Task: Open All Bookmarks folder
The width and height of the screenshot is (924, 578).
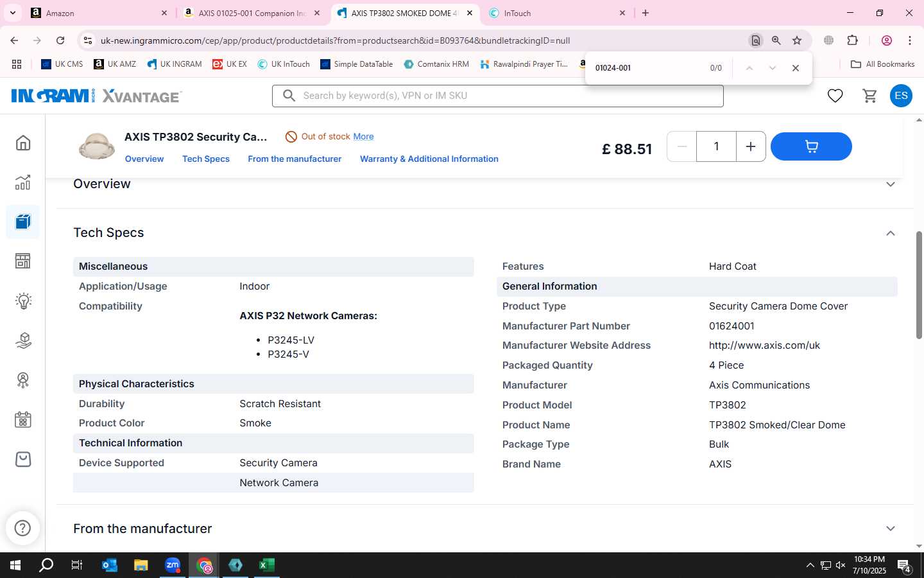Action: 882,64
